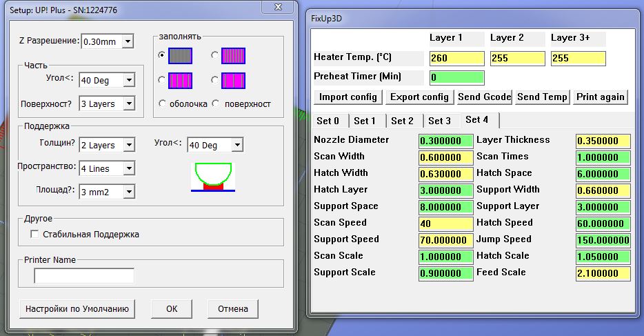Click the Support Space value field
This screenshot has height=336, width=644.
click(446, 207)
